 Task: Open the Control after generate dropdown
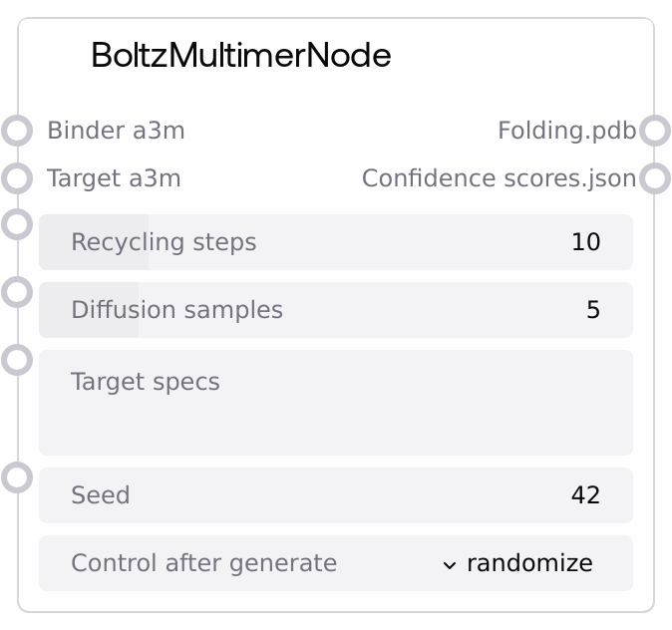coord(335,563)
